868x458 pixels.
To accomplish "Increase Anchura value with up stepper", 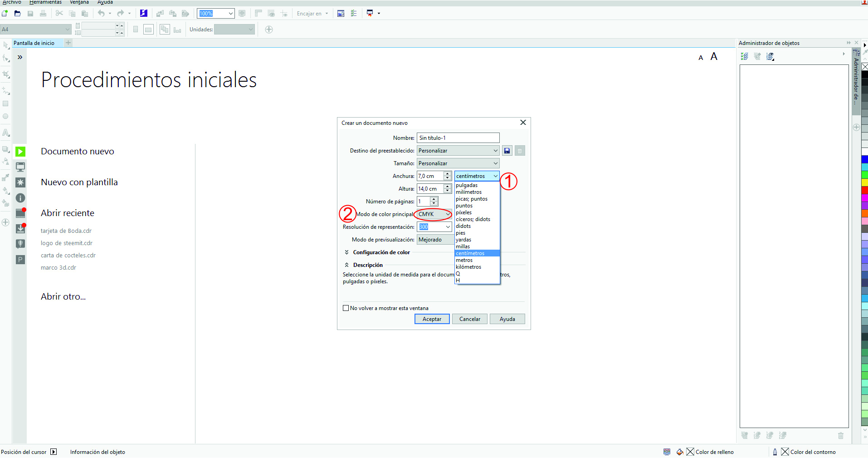I will (x=448, y=174).
